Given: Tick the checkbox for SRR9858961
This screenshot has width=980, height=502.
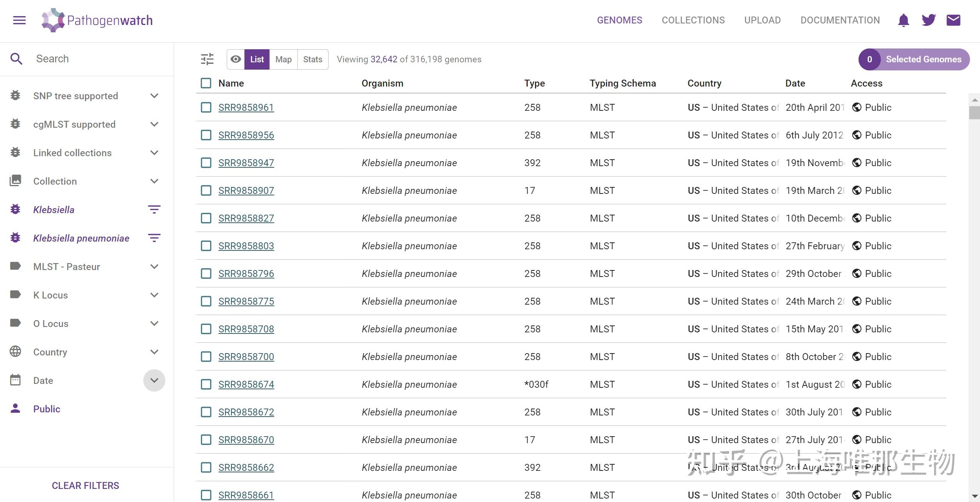Looking at the screenshot, I should point(206,107).
